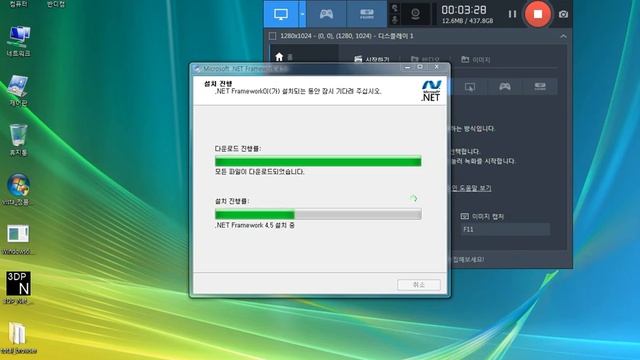The width and height of the screenshot is (640, 360).
Task: Maximize the .NET Framework installer window
Action: [420, 67]
